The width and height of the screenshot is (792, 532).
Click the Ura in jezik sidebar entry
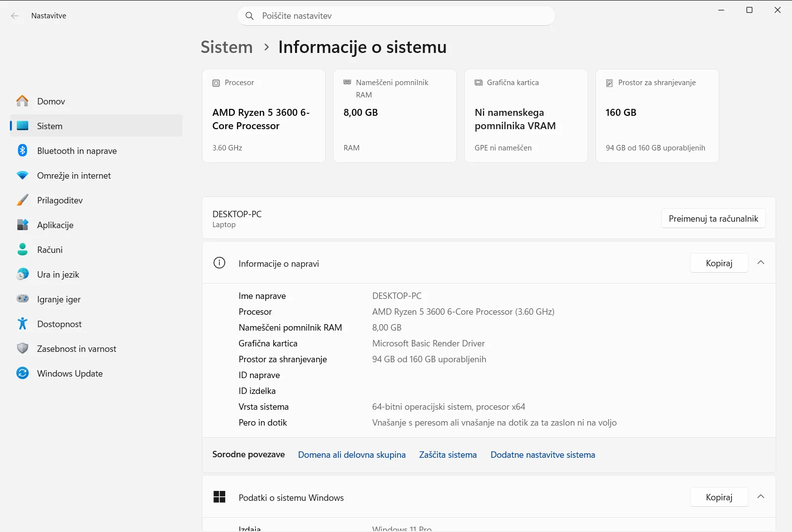[96, 274]
